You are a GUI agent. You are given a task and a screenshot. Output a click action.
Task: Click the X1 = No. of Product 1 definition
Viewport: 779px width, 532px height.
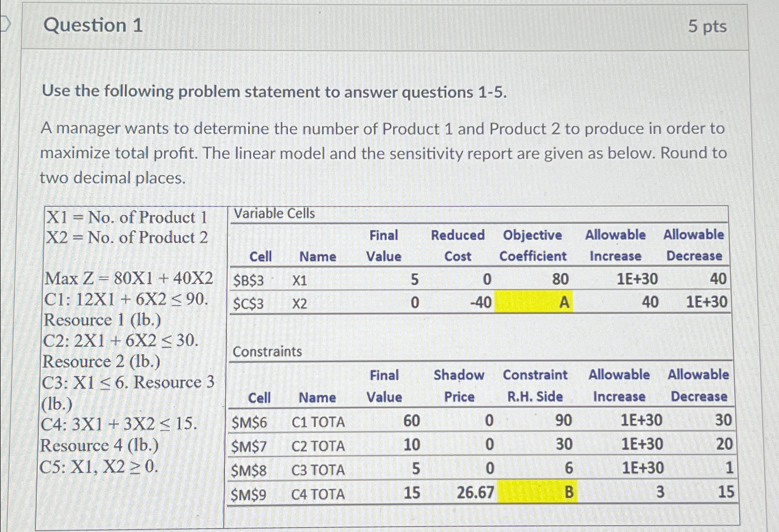tap(127, 217)
